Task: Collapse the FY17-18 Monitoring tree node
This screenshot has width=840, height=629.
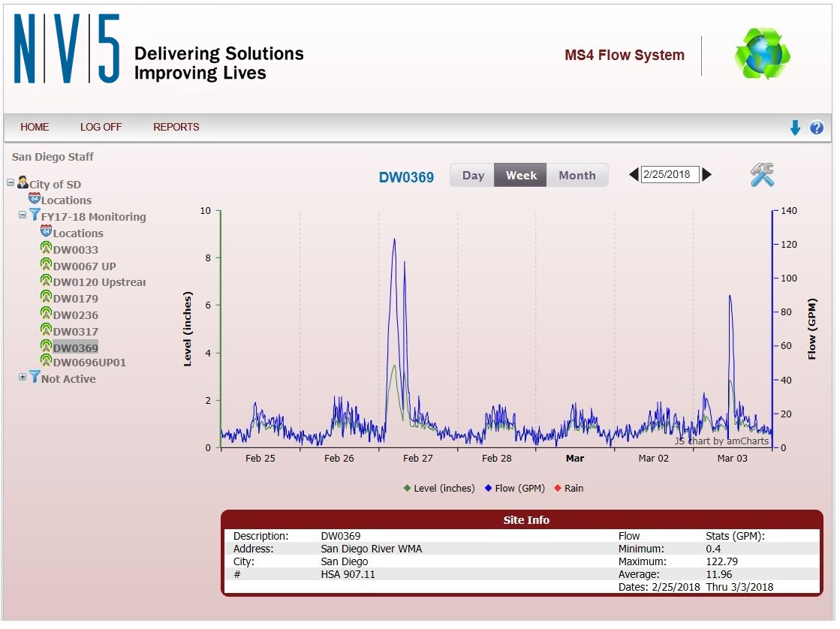Action: pyautogui.click(x=22, y=214)
